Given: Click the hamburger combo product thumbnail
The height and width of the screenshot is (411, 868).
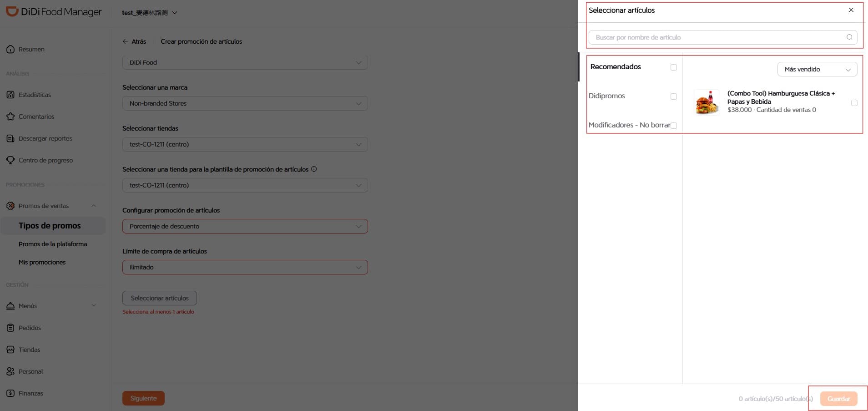Looking at the screenshot, I should 707,102.
